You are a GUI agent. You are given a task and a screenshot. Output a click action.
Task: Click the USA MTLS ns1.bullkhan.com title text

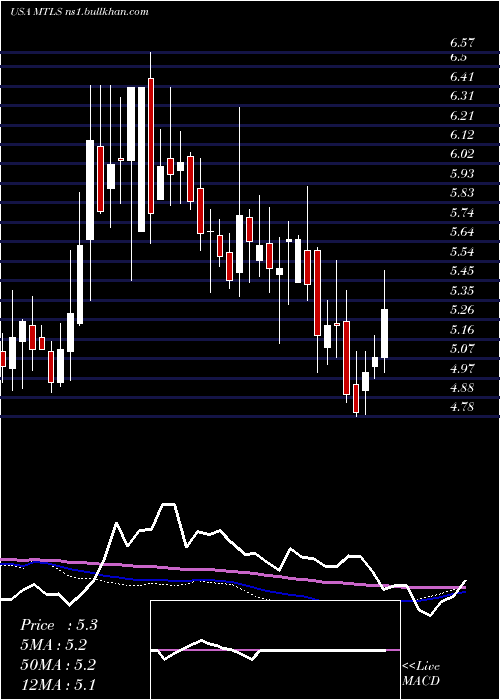(79, 12)
